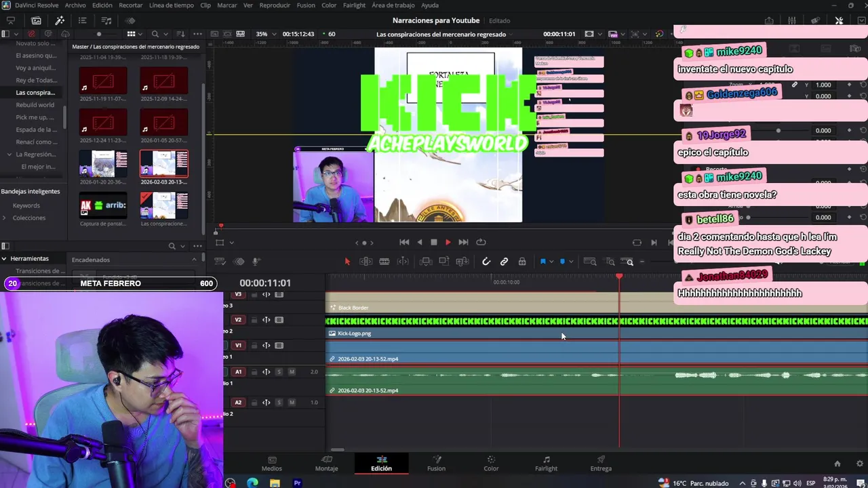Screen dimensions: 868x488
Task: Expand Colecciones smart bin
Action: (x=5, y=218)
